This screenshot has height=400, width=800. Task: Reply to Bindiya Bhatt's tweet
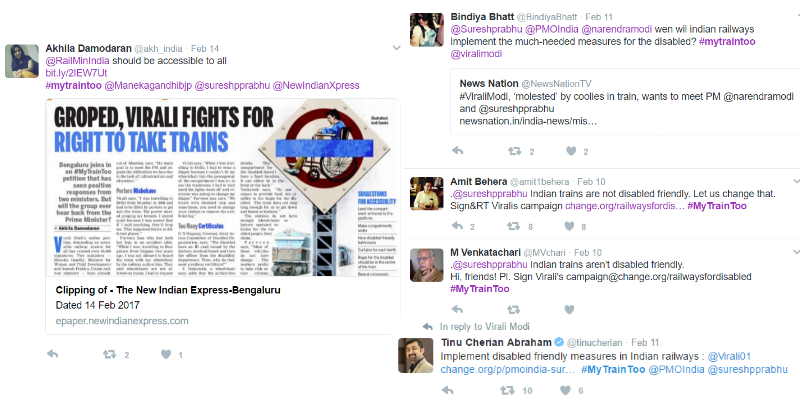coord(458,151)
